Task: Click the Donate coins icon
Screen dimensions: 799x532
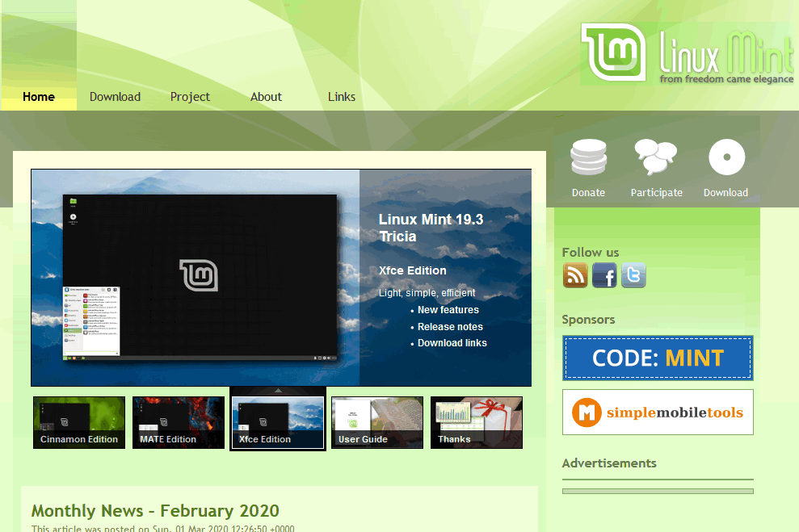Action: pos(589,157)
